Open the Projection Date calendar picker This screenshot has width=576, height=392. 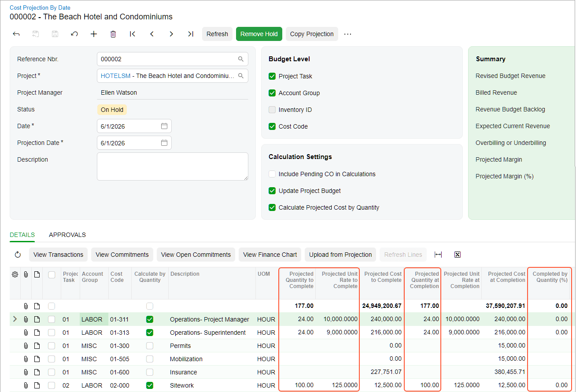(164, 143)
